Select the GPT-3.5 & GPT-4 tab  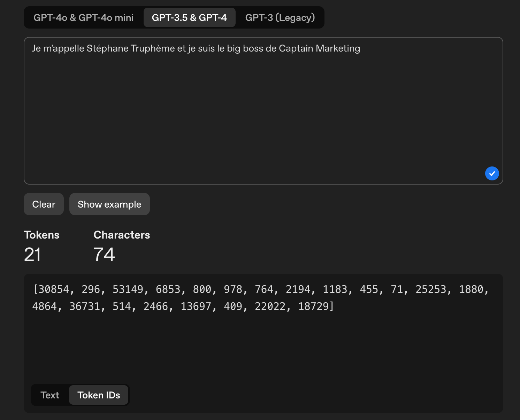pos(189,17)
